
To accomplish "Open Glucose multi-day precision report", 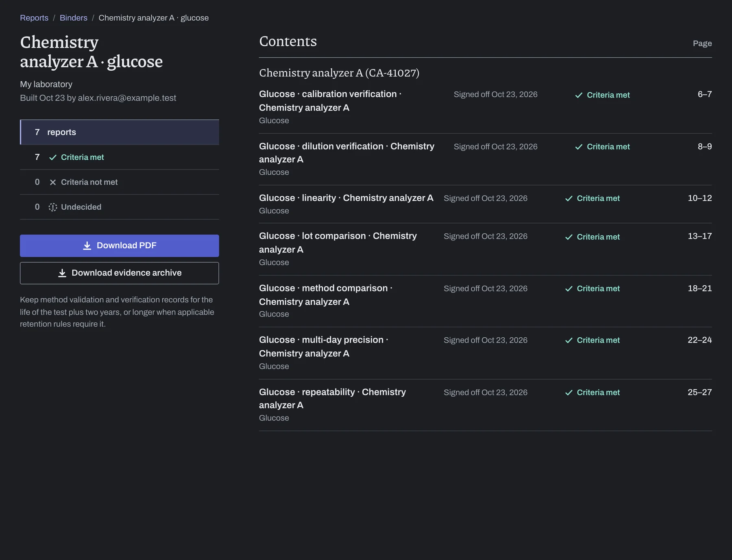I will coord(324,346).
